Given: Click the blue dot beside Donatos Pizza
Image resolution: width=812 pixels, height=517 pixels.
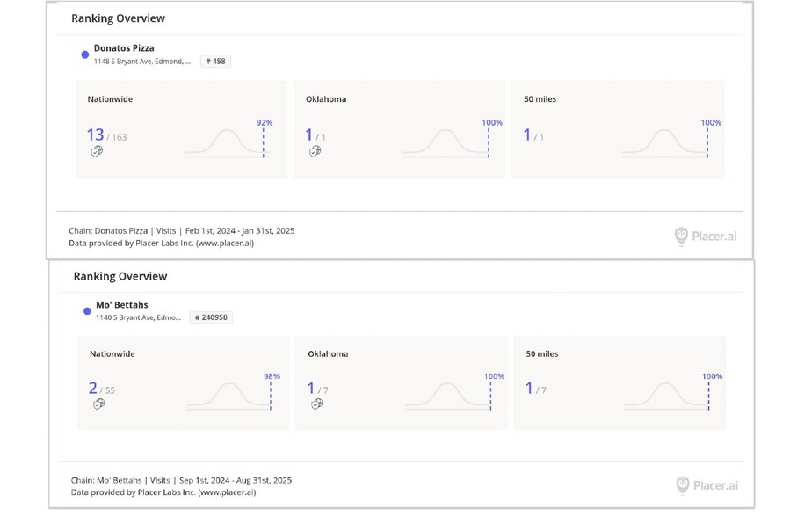Looking at the screenshot, I should pyautogui.click(x=85, y=55).
